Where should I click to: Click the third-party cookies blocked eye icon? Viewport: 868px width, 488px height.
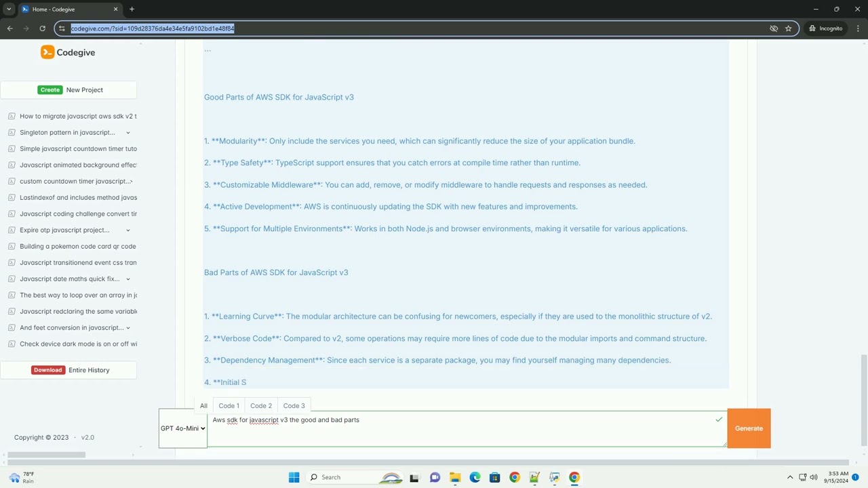(774, 28)
